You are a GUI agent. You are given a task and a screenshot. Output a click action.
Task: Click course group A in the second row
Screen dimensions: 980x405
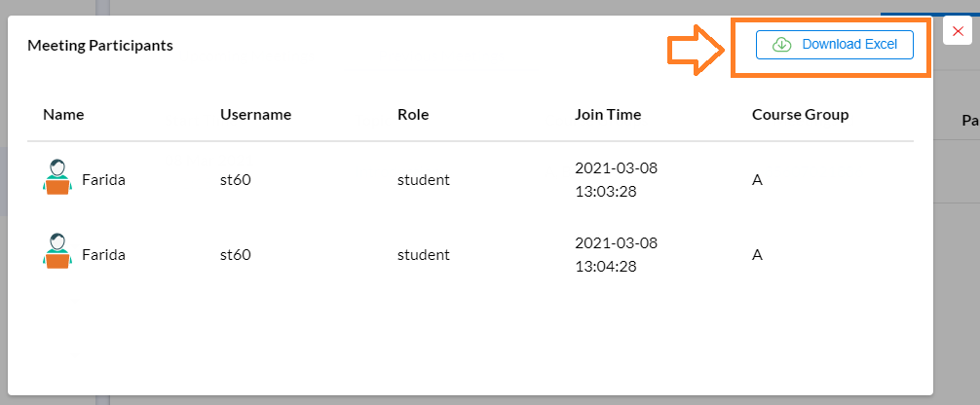(x=757, y=255)
